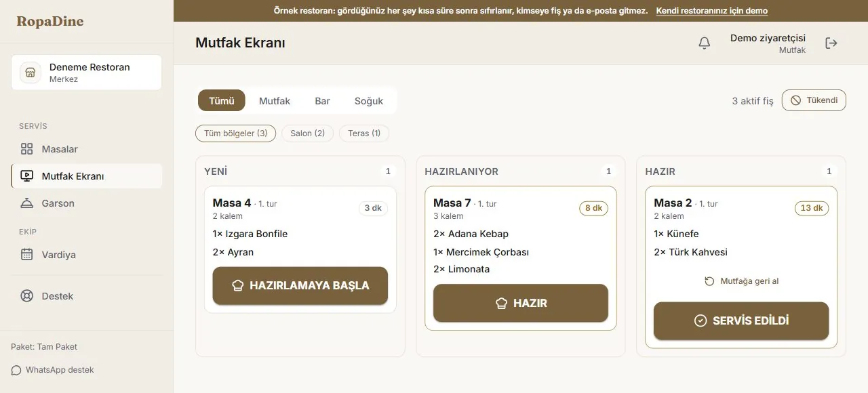Click the 3 dk timer badge
Image resolution: width=868 pixels, height=393 pixels.
(x=373, y=208)
